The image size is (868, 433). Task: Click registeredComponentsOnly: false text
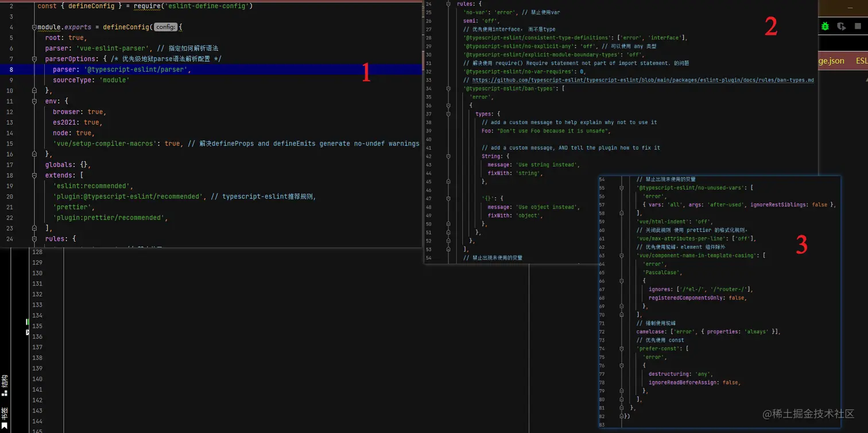pos(697,298)
